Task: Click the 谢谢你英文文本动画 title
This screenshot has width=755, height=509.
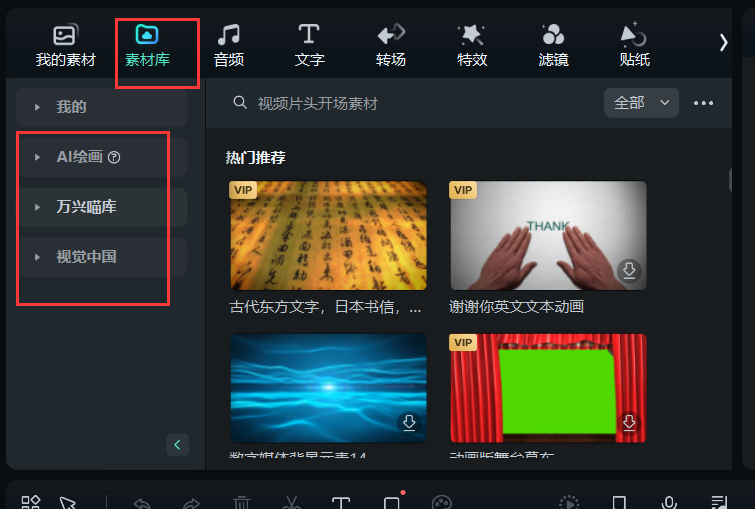Action: [517, 307]
